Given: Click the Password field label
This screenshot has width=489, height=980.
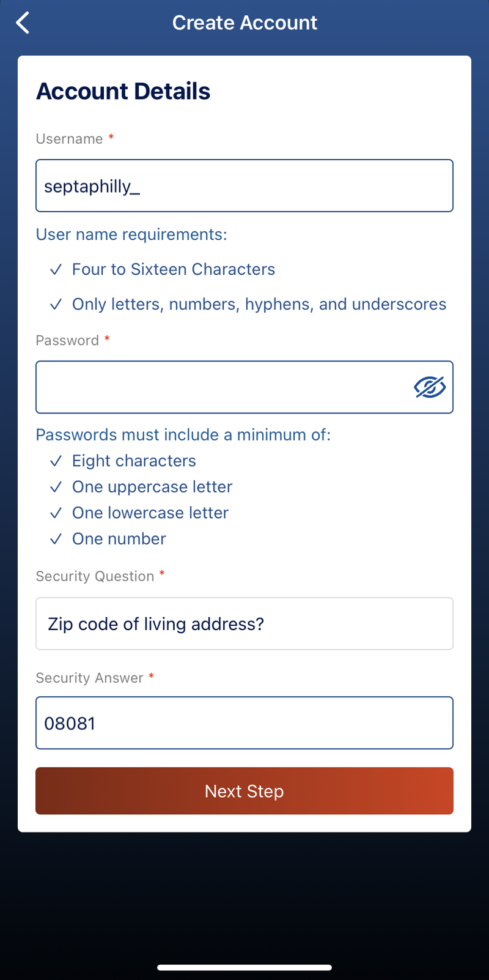Looking at the screenshot, I should (67, 340).
